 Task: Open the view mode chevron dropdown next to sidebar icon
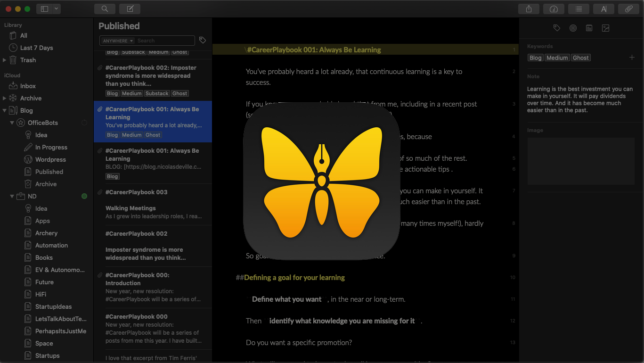tap(57, 8)
